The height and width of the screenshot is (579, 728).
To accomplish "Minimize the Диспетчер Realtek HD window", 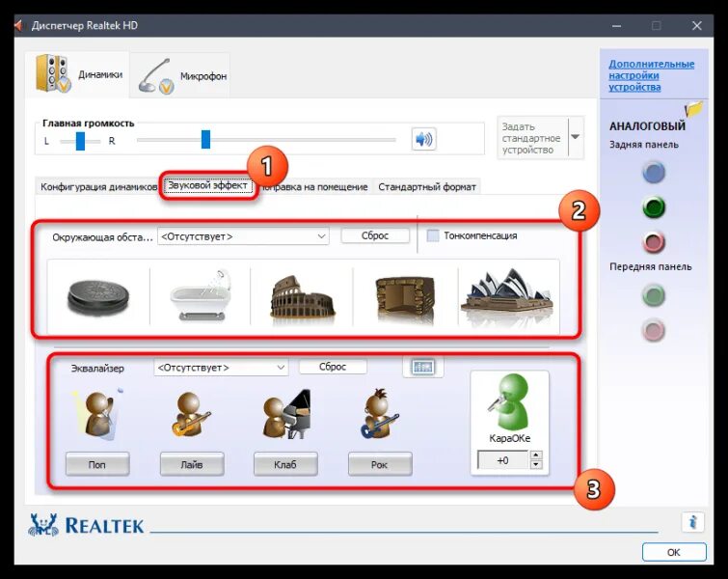I will pos(616,25).
